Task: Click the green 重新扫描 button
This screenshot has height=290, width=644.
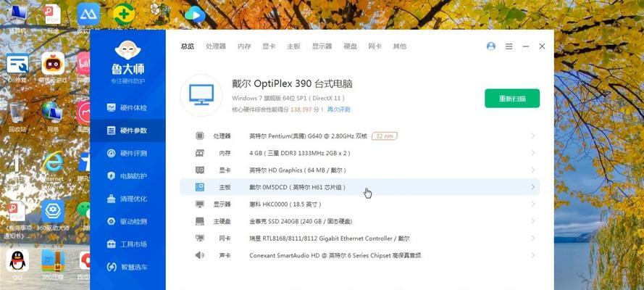Action: 512,99
